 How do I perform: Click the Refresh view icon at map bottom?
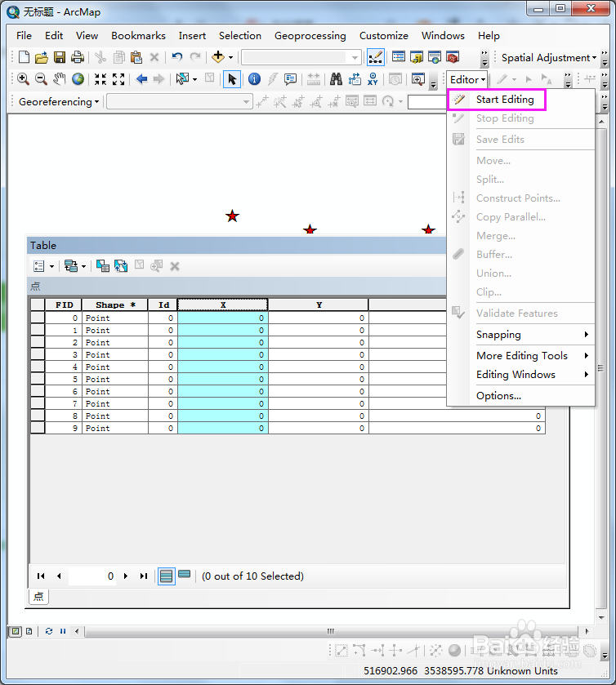click(49, 631)
